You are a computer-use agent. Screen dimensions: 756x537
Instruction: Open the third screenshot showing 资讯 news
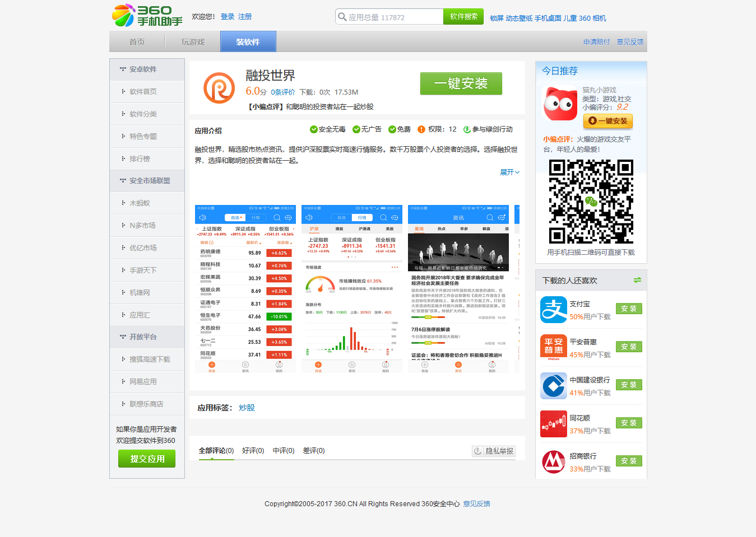click(x=458, y=289)
